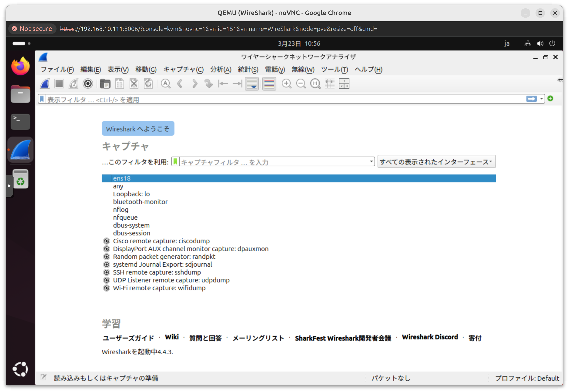Open the 統計(S) menu
The width and height of the screenshot is (569, 392).
pos(248,70)
